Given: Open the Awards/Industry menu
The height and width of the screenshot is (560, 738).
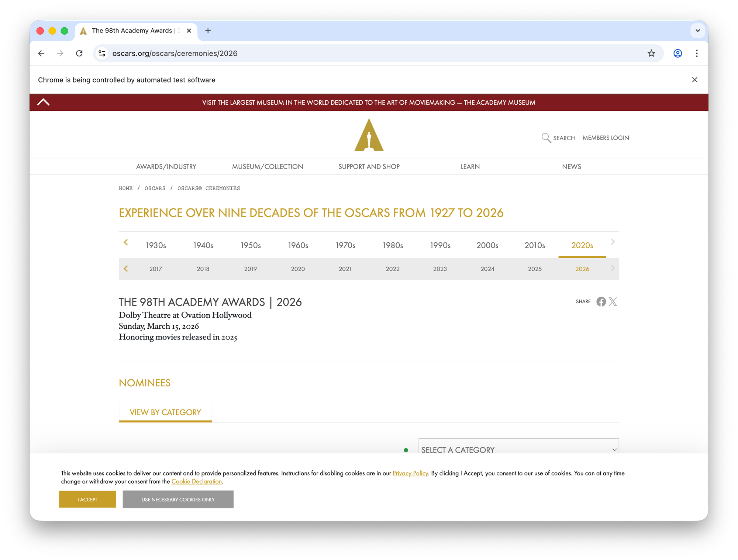Looking at the screenshot, I should point(166,166).
